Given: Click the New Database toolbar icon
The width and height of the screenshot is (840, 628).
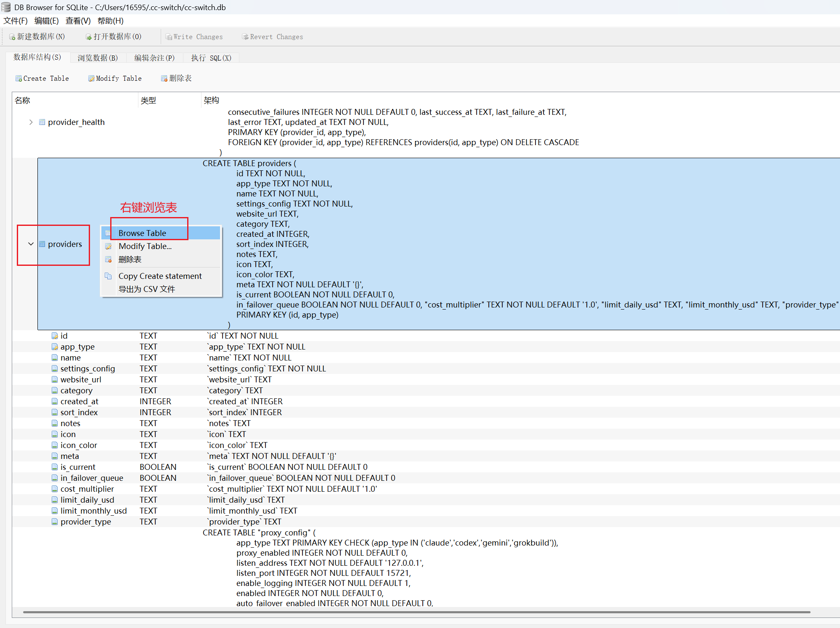Looking at the screenshot, I should tap(12, 37).
